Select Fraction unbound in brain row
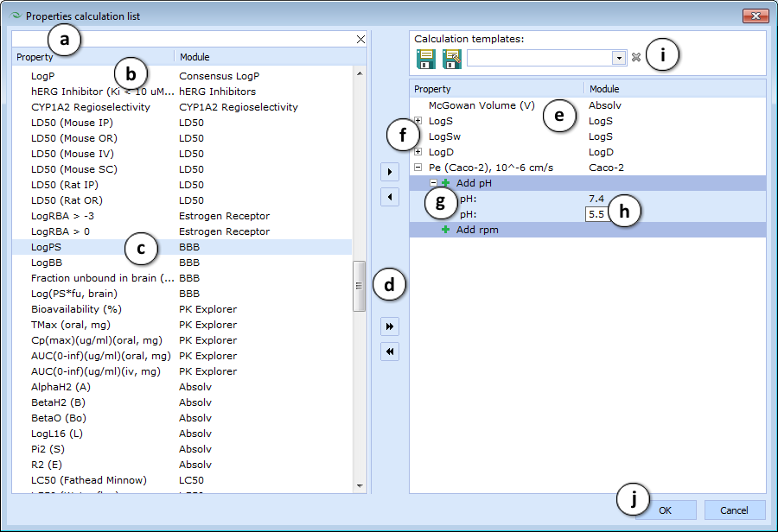The width and height of the screenshot is (778, 532). [182, 277]
